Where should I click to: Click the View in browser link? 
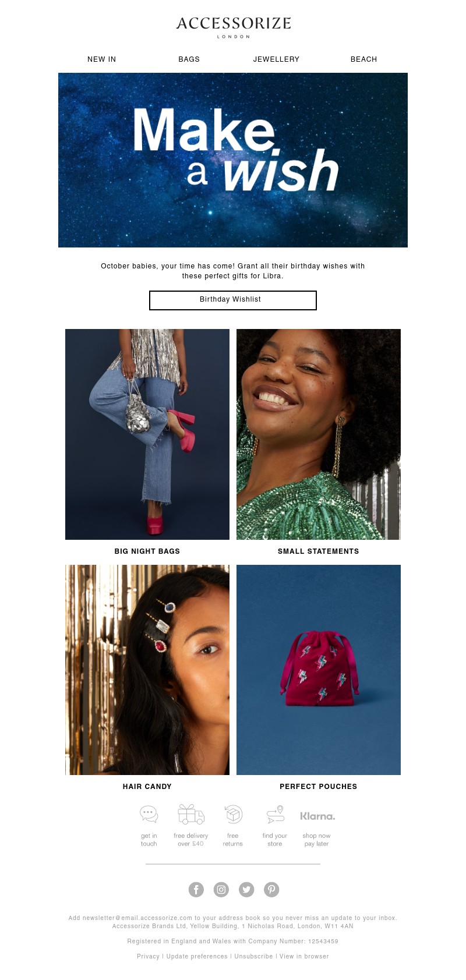click(x=304, y=956)
